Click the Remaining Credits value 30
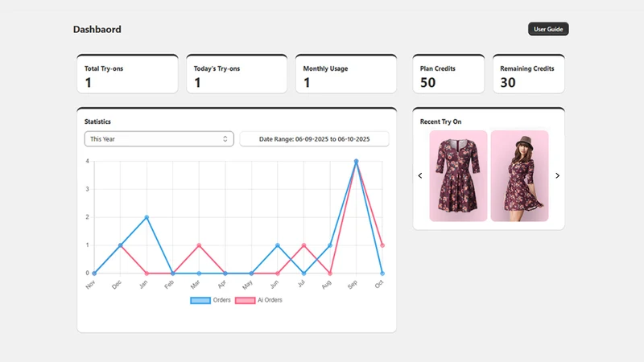The height and width of the screenshot is (362, 644). pos(508,83)
